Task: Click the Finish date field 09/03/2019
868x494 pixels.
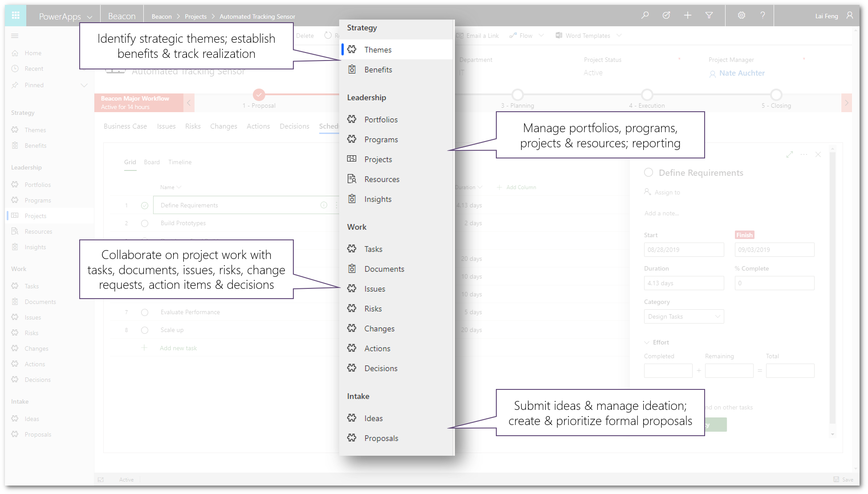Action: click(x=775, y=250)
